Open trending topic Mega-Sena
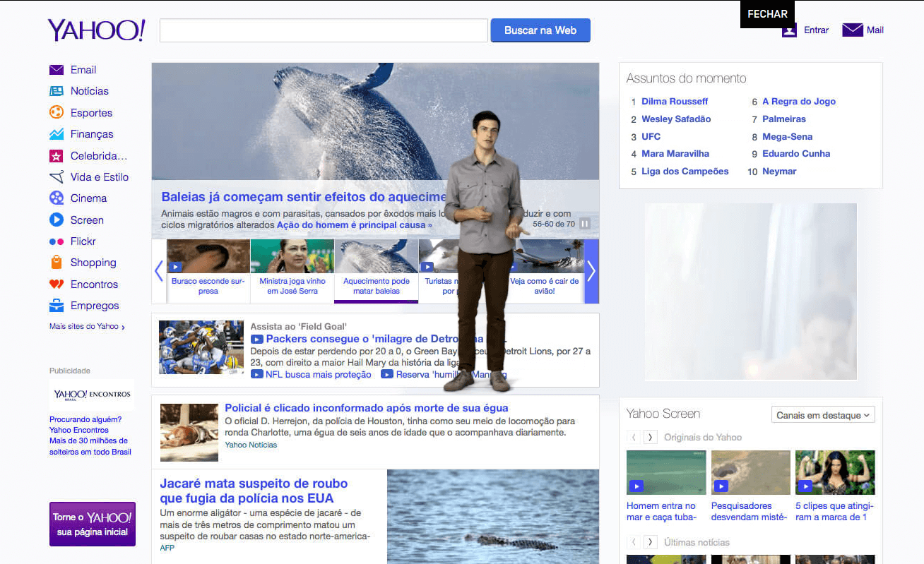This screenshot has width=924, height=564. pyautogui.click(x=788, y=137)
